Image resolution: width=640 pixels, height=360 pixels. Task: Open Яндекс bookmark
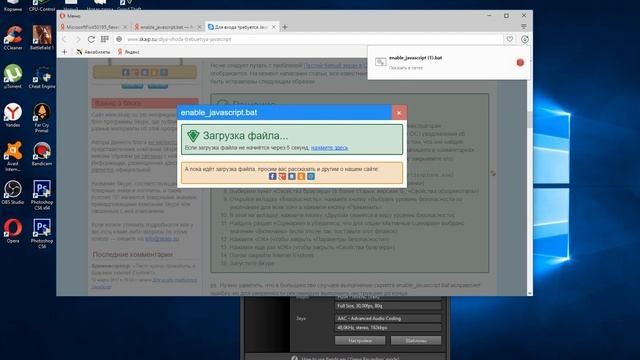[129, 52]
